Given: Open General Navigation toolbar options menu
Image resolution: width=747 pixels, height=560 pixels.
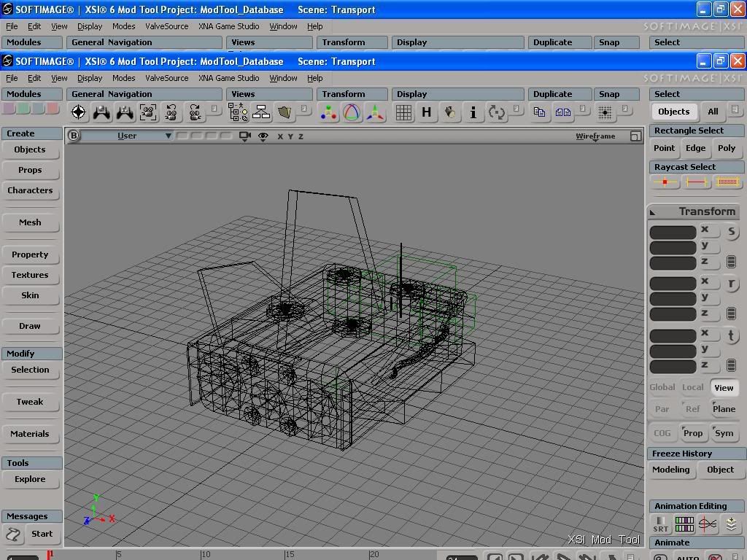Looking at the screenshot, I should tap(214, 109).
